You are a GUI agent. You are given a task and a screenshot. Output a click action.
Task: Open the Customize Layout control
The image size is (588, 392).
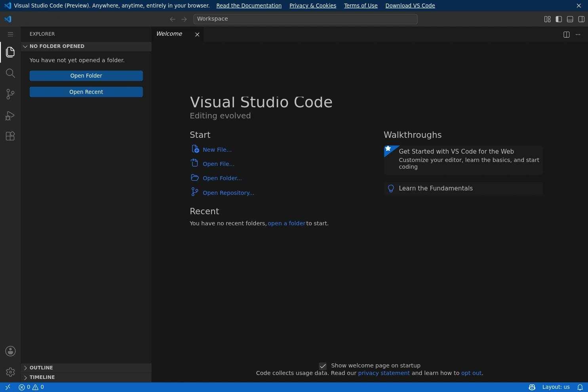click(x=547, y=19)
